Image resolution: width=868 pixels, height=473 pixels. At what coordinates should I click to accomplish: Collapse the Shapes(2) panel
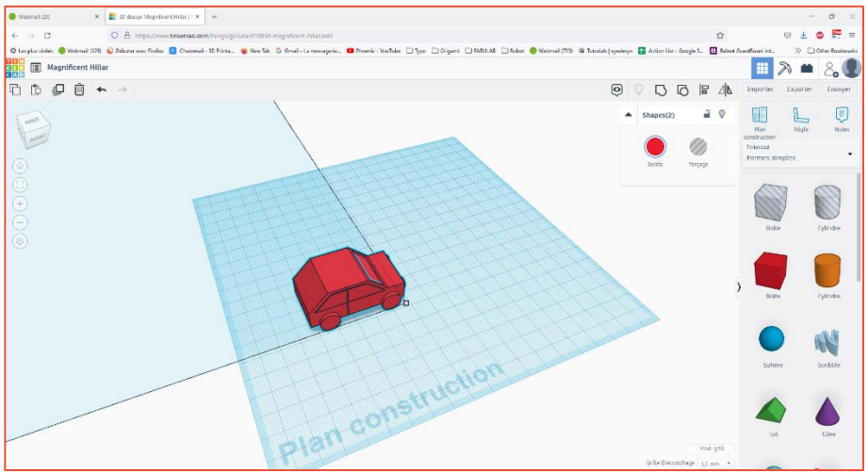[x=629, y=115]
